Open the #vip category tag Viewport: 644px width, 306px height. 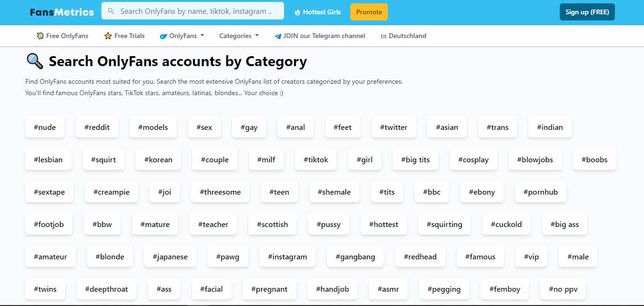point(532,257)
